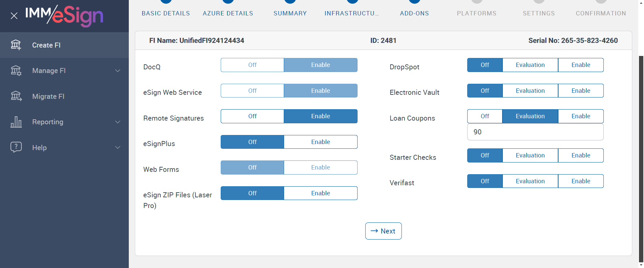Image resolution: width=644 pixels, height=268 pixels.
Task: Set Starter Checks to Evaluation
Action: [530, 155]
